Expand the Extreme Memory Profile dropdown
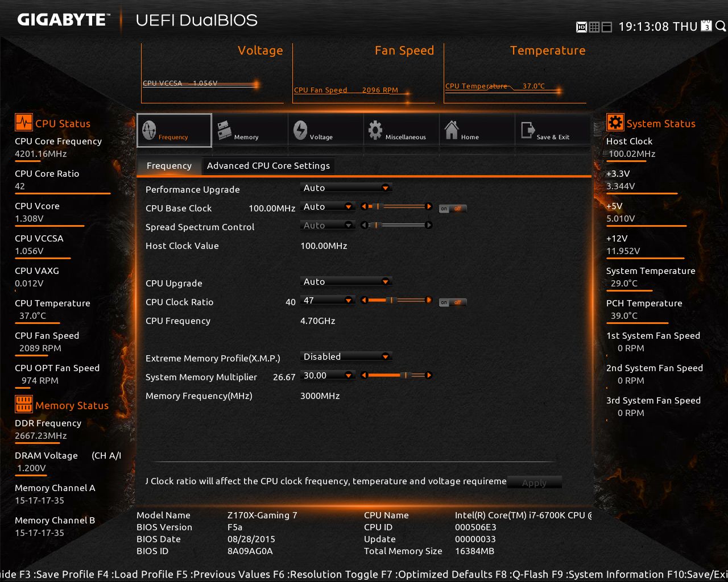Image resolution: width=728 pixels, height=582 pixels. click(x=346, y=356)
